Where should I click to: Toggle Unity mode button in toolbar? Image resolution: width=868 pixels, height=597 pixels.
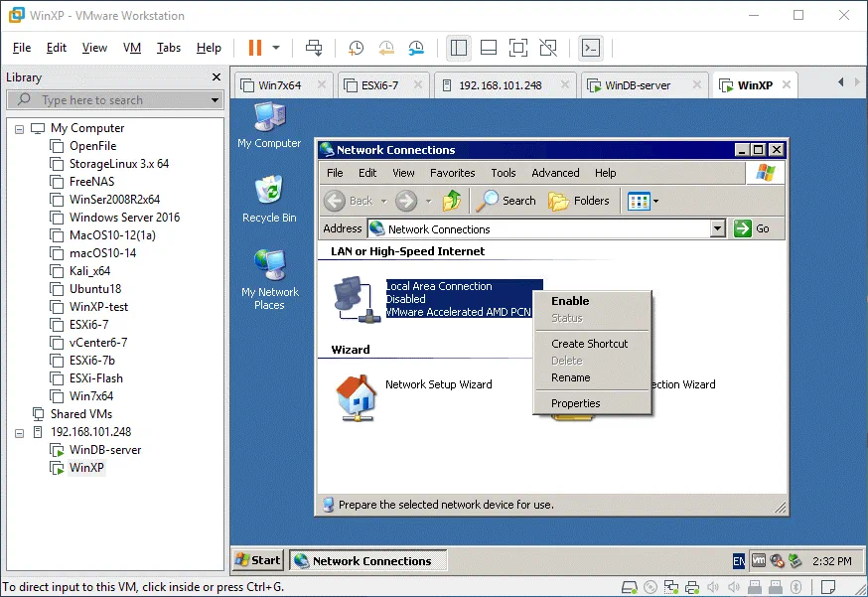click(x=548, y=48)
